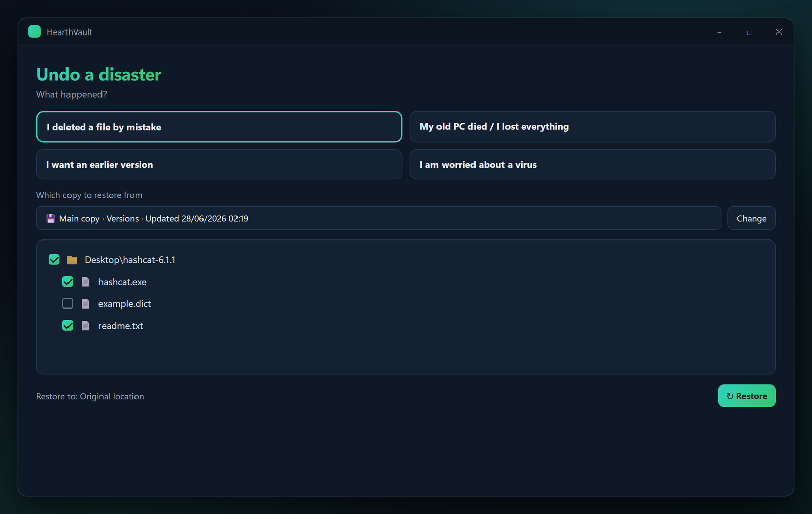Image resolution: width=812 pixels, height=514 pixels.
Task: Maximize the HearthVault window
Action: pyautogui.click(x=749, y=32)
